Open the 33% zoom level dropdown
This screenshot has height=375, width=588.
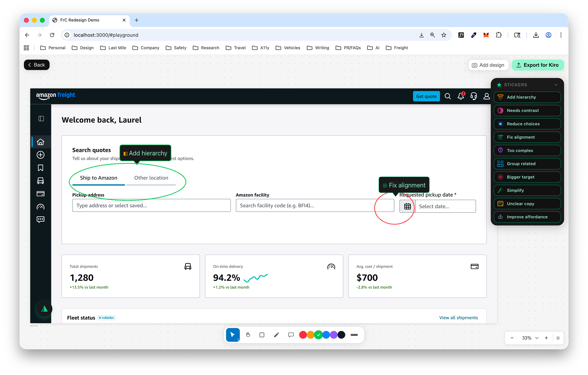click(530, 338)
